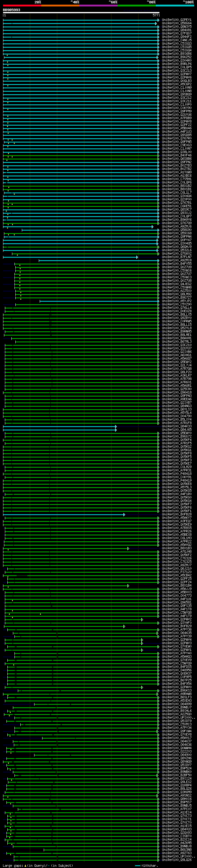
Task: Select label UniRef100_A4ZKM5
Action: tap(177, 843)
